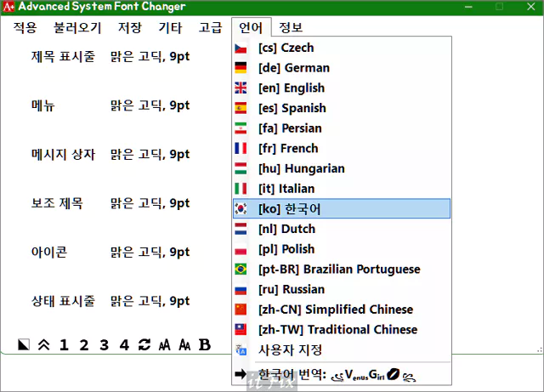Choose [cs] Czech language
Screen dimensions: 544x392
342,48
